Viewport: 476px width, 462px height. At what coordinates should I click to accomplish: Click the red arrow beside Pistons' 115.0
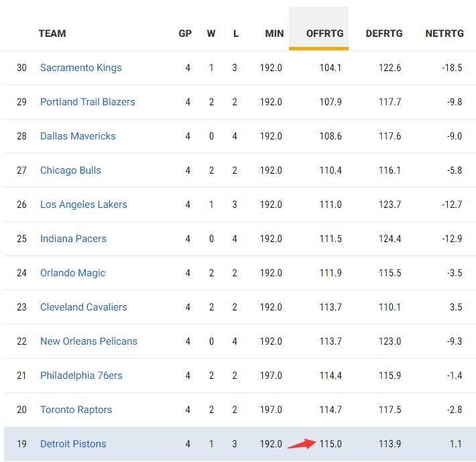tap(301, 443)
